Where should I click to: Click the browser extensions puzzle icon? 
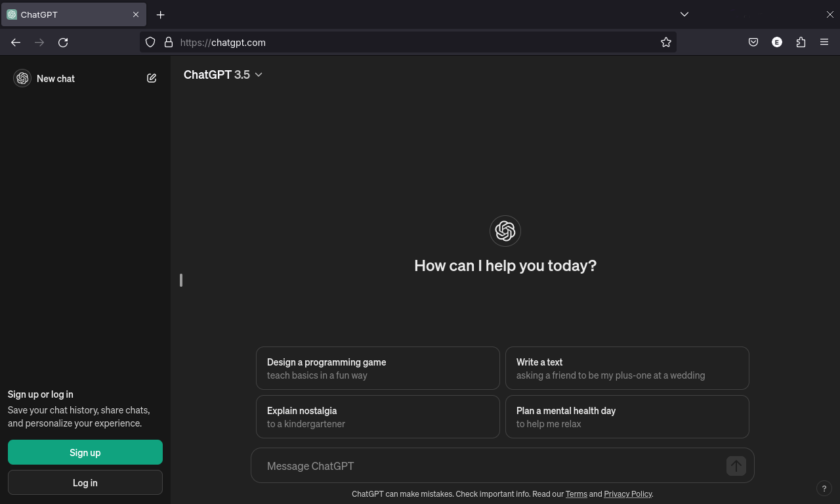click(801, 42)
